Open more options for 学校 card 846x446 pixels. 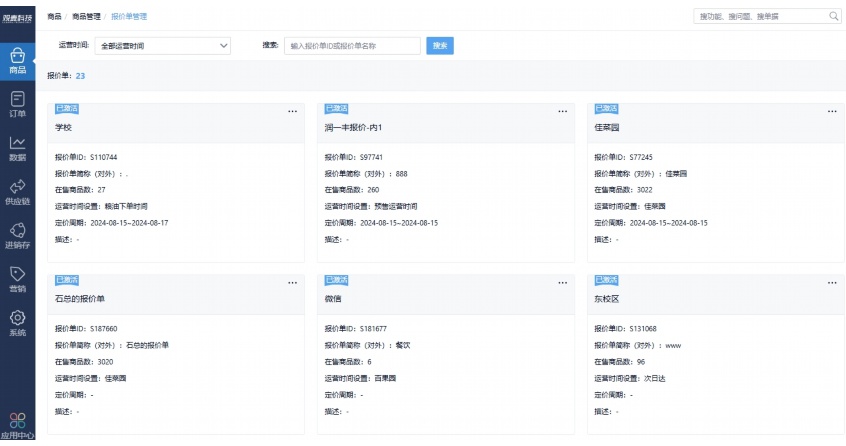[x=292, y=112]
